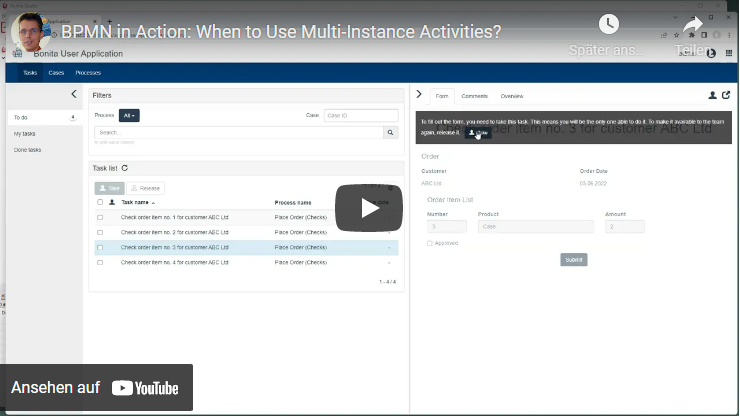This screenshot has height=416, width=740.
Task: Toggle the Approved checkbox
Action: coord(430,243)
